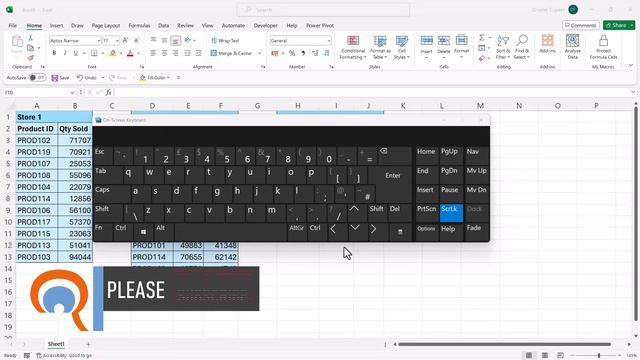The width and height of the screenshot is (640, 360).
Task: Click the Share button
Action: (x=616, y=25)
